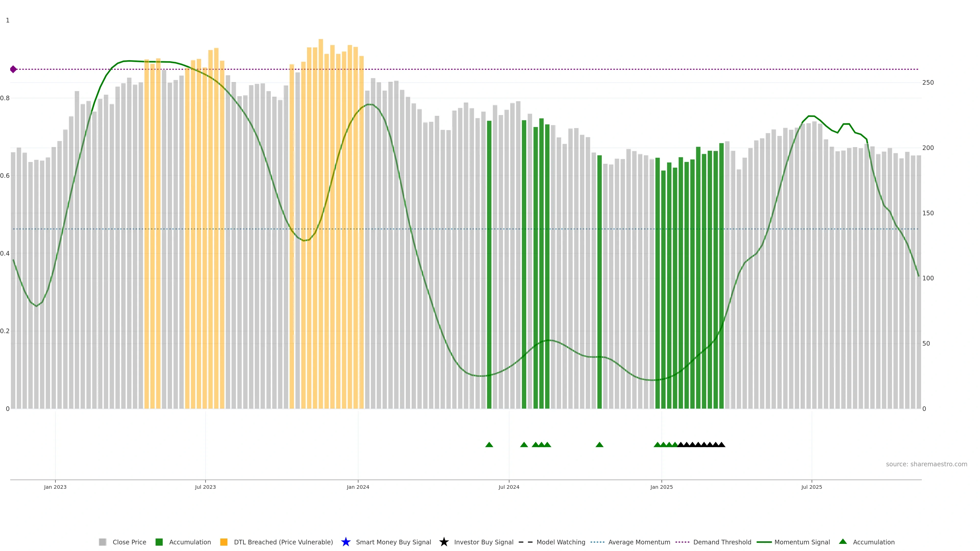Click the Jul 2024 axis label

coord(509,487)
